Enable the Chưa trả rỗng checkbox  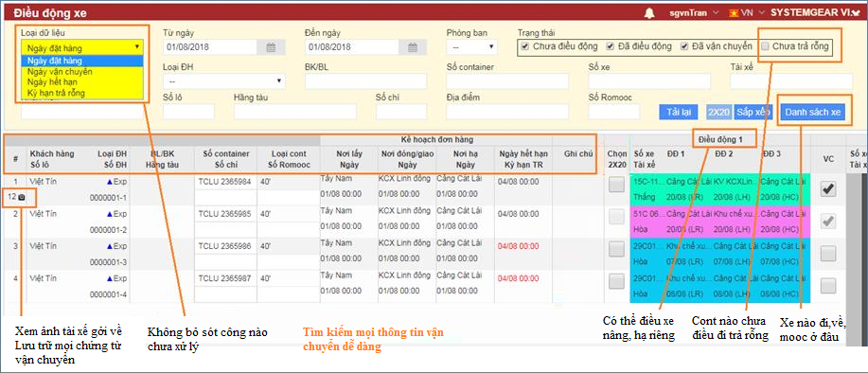tap(765, 46)
